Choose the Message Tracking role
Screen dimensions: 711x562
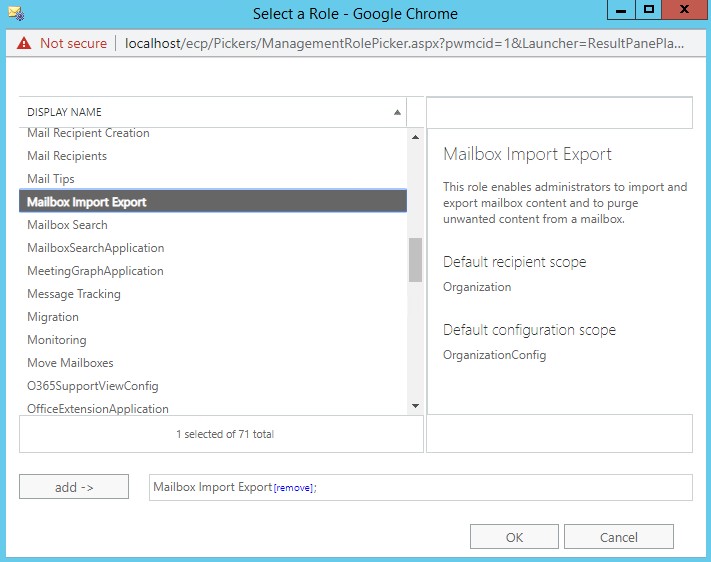point(74,294)
